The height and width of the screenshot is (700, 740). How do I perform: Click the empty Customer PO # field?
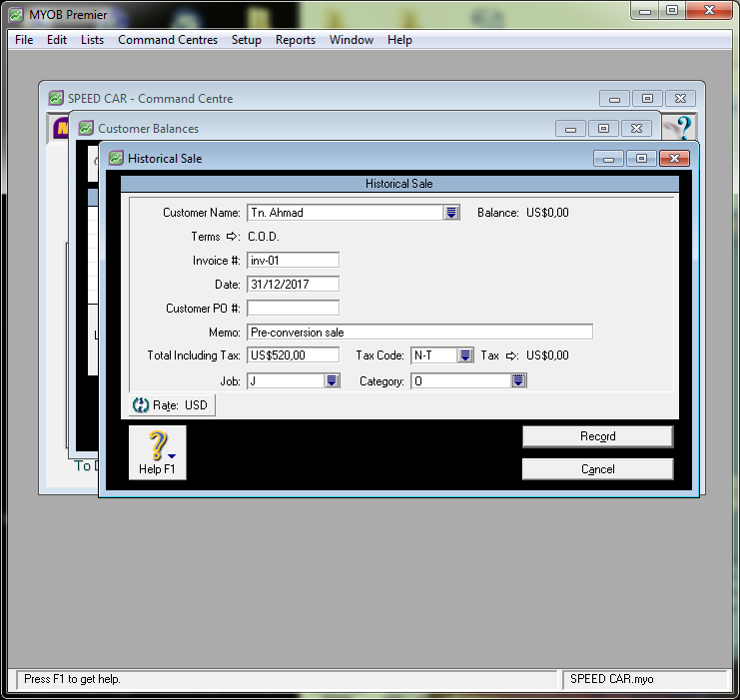pos(293,309)
